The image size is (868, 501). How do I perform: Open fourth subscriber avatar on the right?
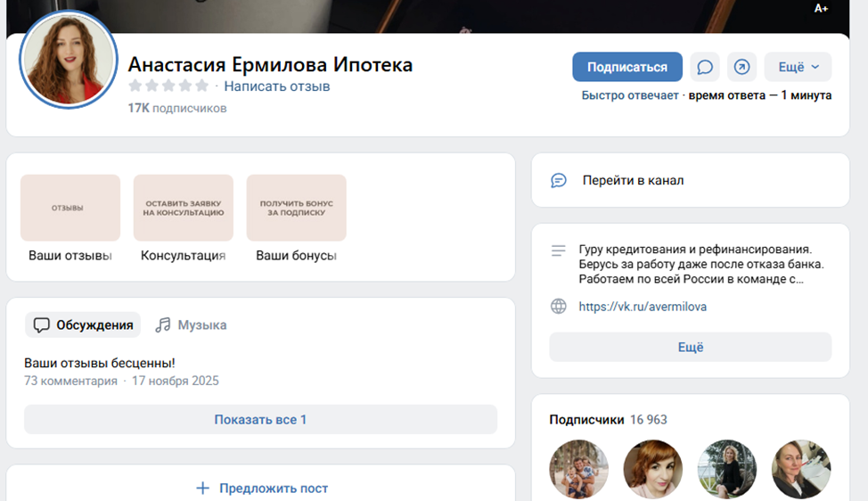pos(801,470)
